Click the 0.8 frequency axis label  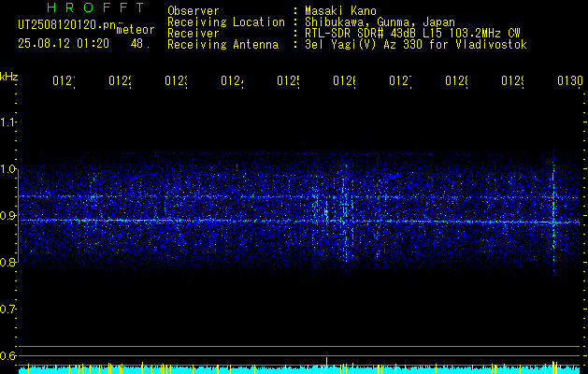tap(8, 262)
